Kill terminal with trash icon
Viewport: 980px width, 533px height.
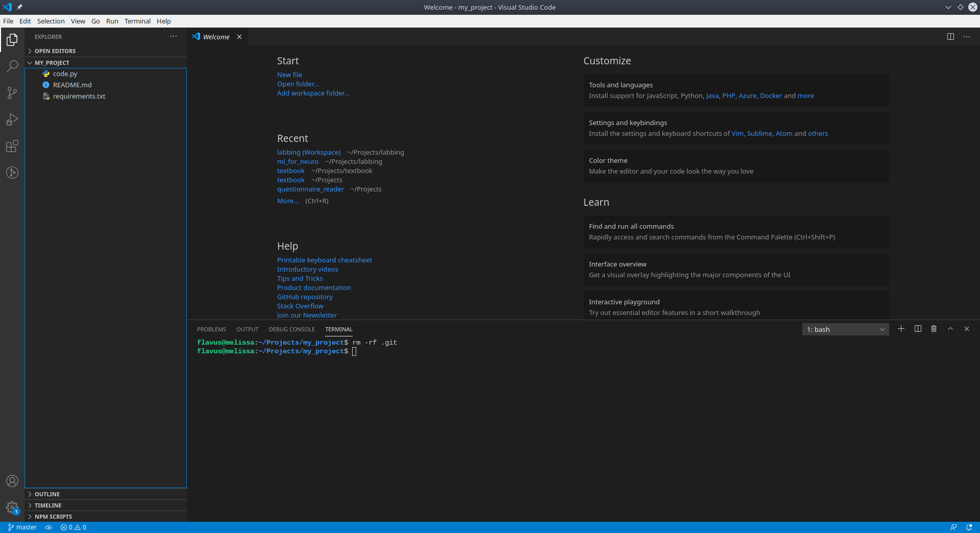coord(934,329)
